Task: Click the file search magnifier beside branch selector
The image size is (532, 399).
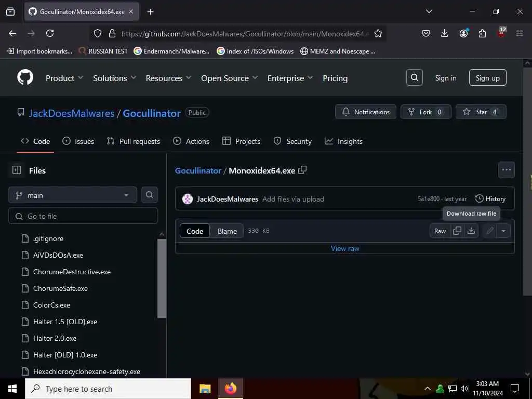Action: point(149,195)
